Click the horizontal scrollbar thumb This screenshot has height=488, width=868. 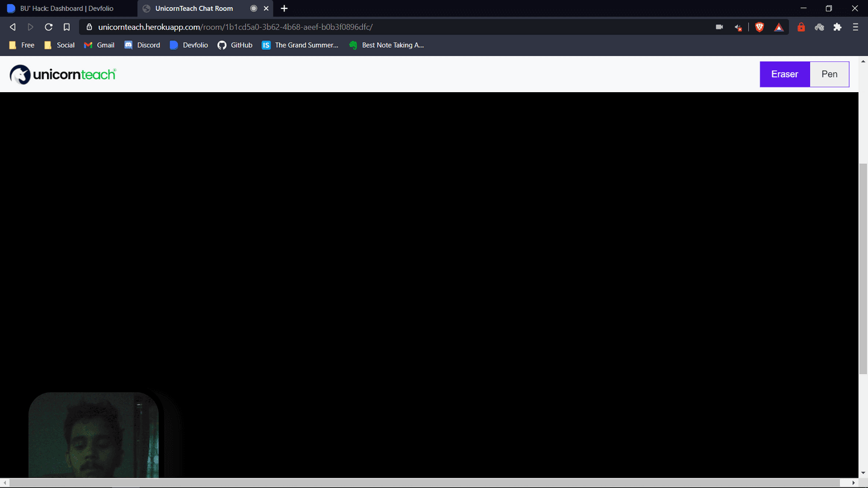click(423, 483)
